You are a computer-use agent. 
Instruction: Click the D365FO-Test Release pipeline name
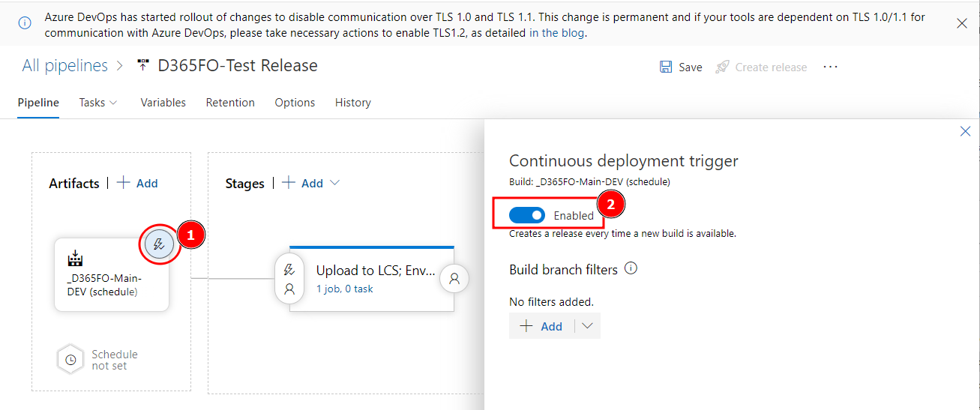coord(238,66)
